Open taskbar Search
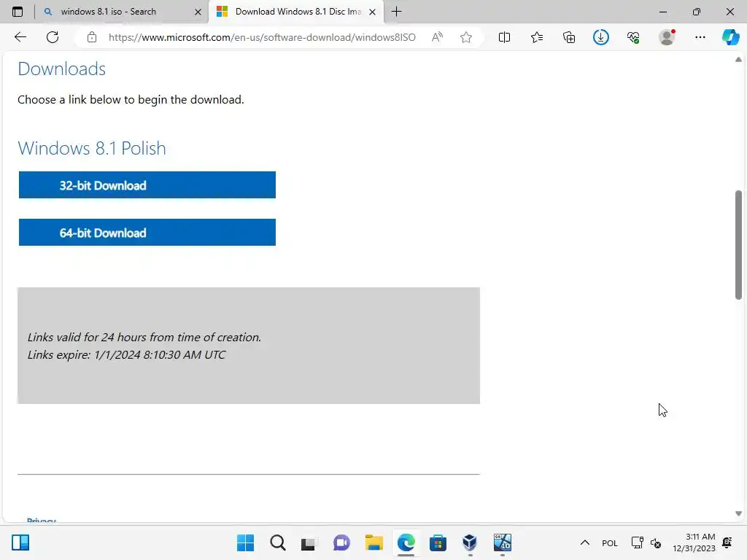Screen dimensions: 747x560 [278, 542]
